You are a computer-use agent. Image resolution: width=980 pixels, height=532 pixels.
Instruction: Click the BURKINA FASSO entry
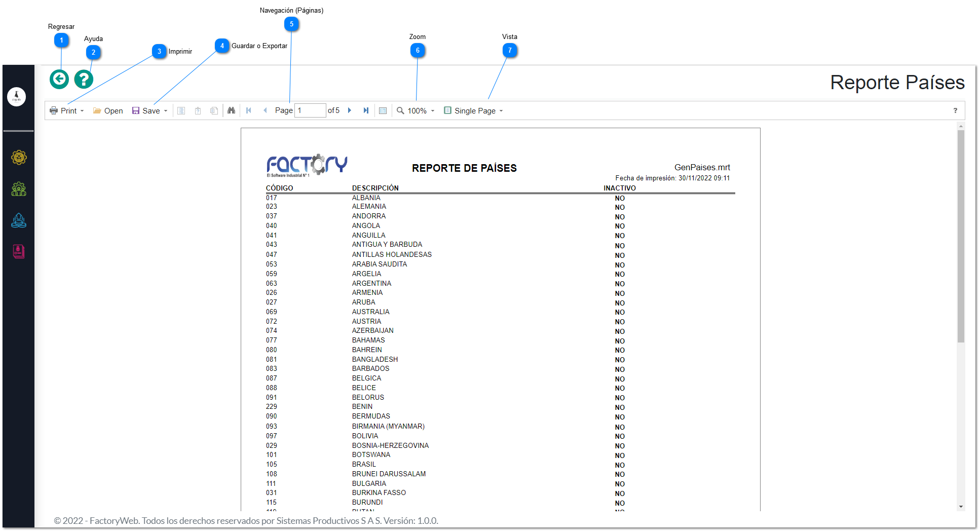click(x=379, y=492)
